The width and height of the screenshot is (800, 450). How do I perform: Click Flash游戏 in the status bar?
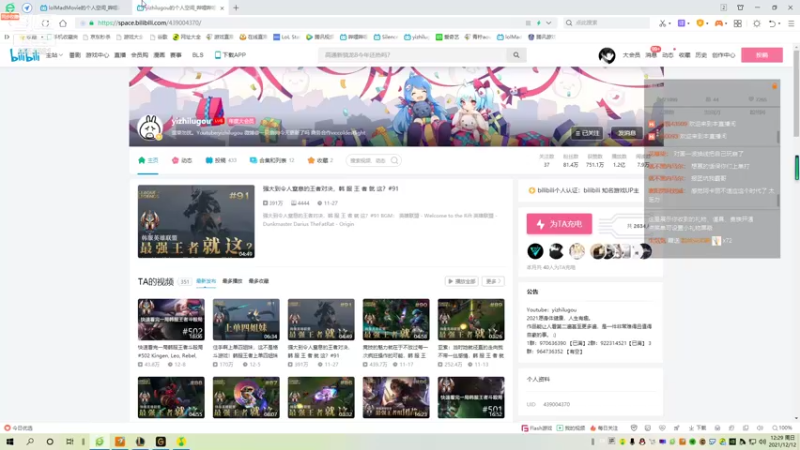[x=537, y=428]
